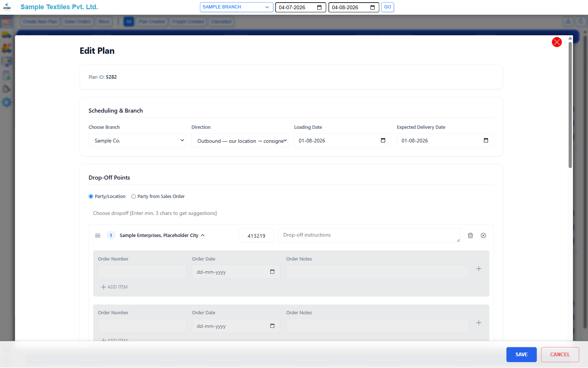
Task: Open the SAMPLE BRANCH dropdown in header
Action: click(x=236, y=7)
